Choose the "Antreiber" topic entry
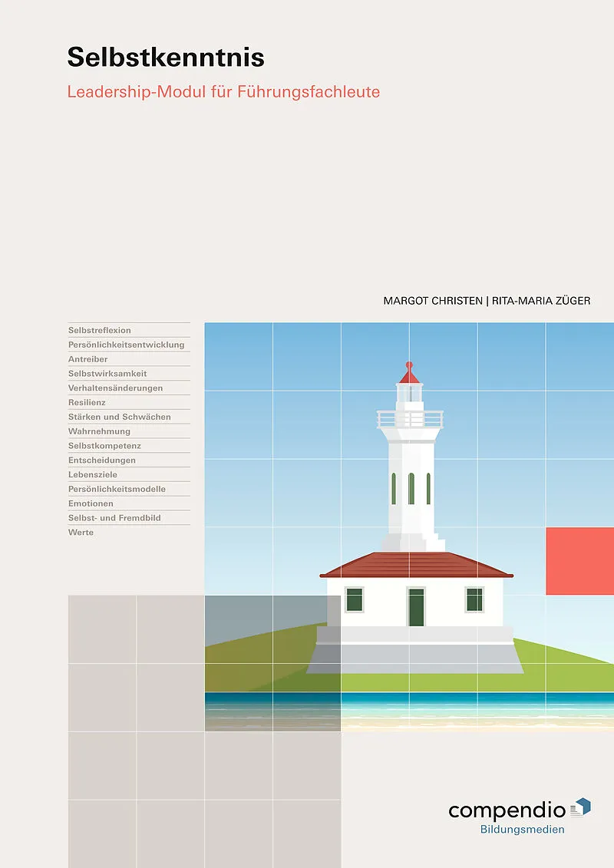This screenshot has width=614, height=868. coord(87,359)
